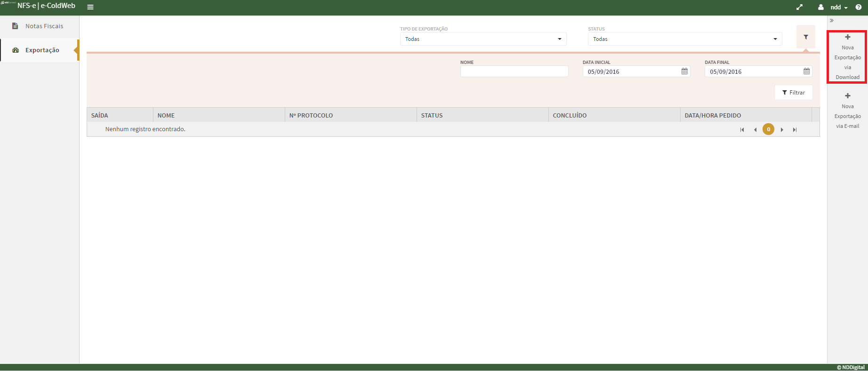Expand the Tipo de Exportação dropdown
Screen dimensions: 868x371
(483, 39)
